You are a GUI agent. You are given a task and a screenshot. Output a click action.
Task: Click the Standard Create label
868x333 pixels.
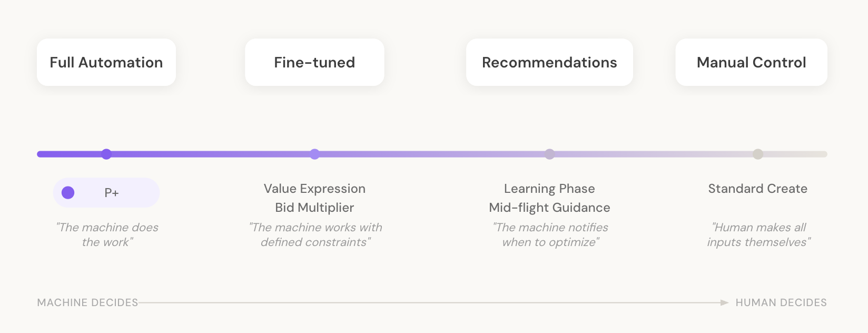click(x=757, y=189)
